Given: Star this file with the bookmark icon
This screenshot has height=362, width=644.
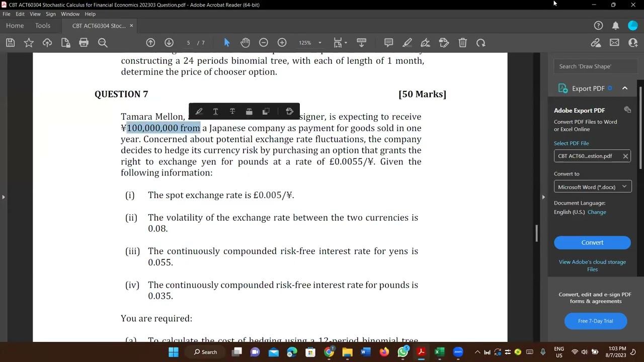Looking at the screenshot, I should (x=29, y=43).
